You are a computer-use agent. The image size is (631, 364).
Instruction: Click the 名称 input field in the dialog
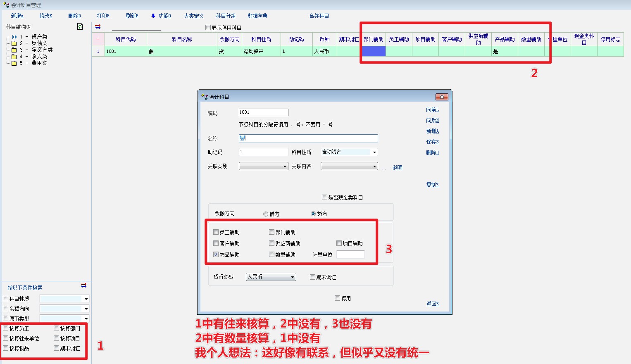pos(308,138)
